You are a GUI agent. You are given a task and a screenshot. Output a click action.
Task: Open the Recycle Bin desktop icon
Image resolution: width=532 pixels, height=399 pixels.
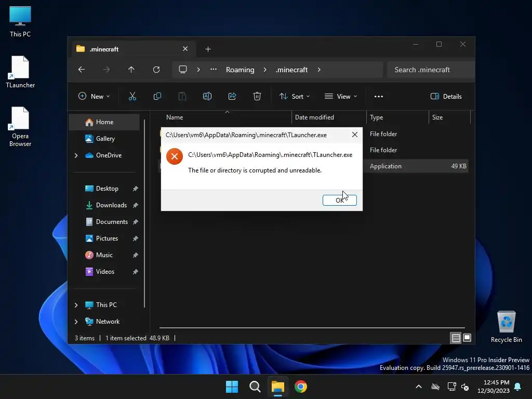click(x=506, y=327)
